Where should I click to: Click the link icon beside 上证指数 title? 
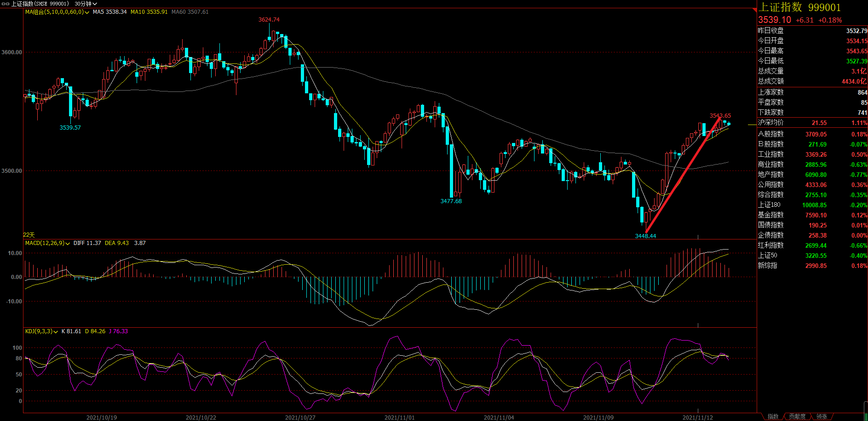[6, 4]
